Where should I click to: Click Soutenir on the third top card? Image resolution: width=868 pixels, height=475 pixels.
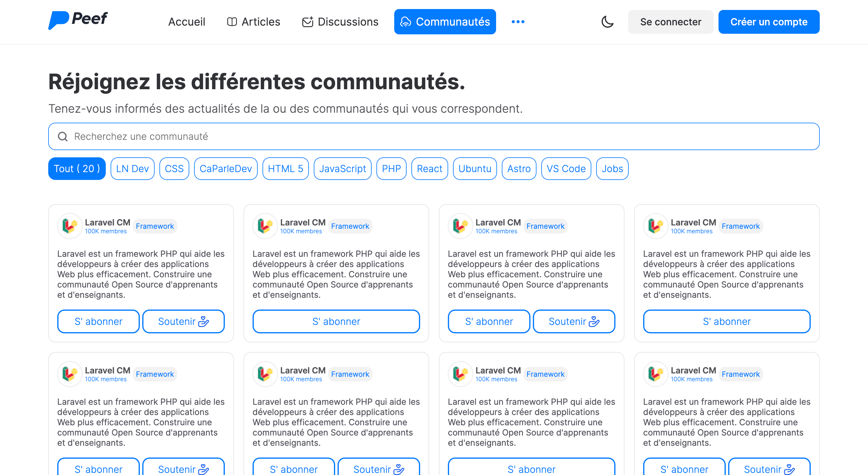coord(574,321)
